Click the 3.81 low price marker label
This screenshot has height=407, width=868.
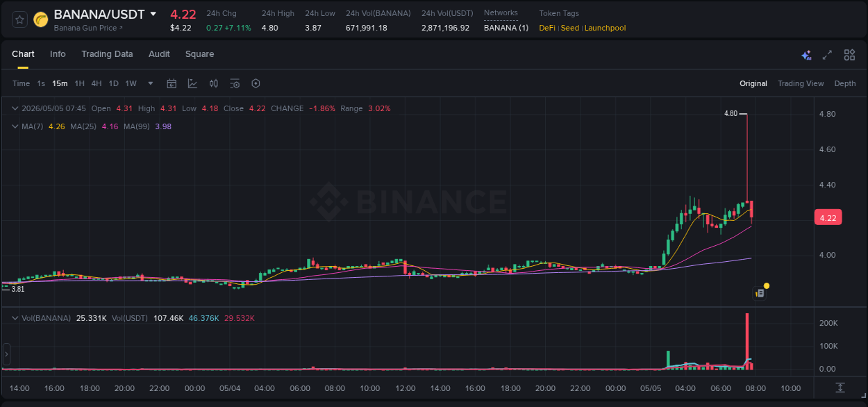pos(18,289)
